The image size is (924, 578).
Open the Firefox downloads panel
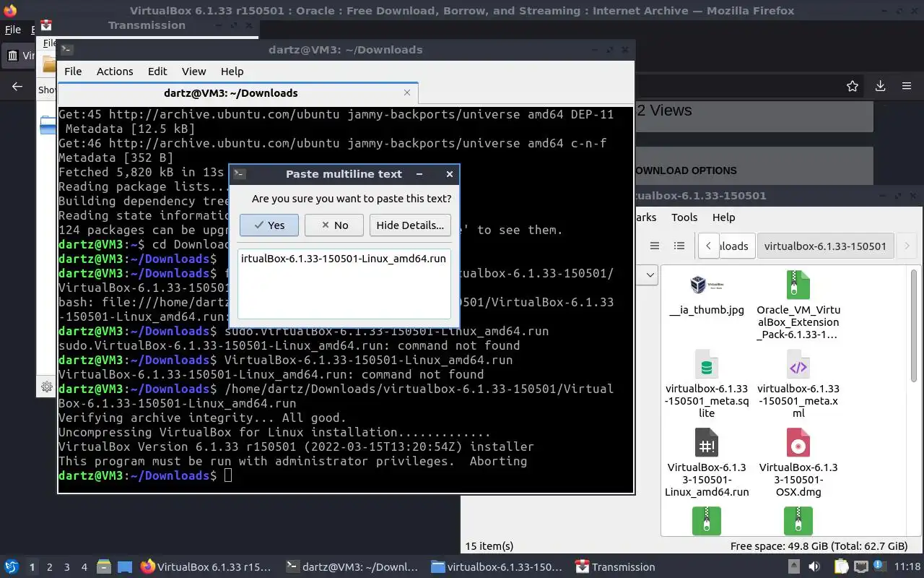[880, 86]
